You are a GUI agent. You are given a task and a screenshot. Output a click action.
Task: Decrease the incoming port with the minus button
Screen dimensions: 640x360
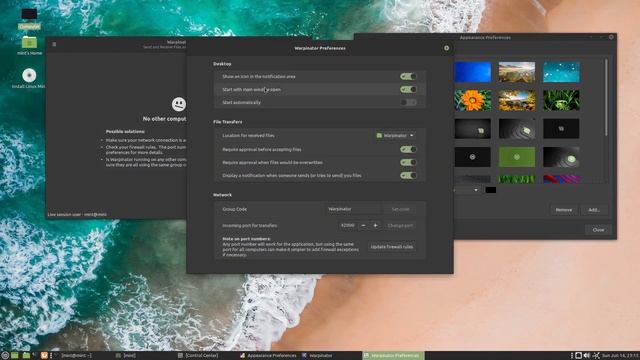point(363,225)
